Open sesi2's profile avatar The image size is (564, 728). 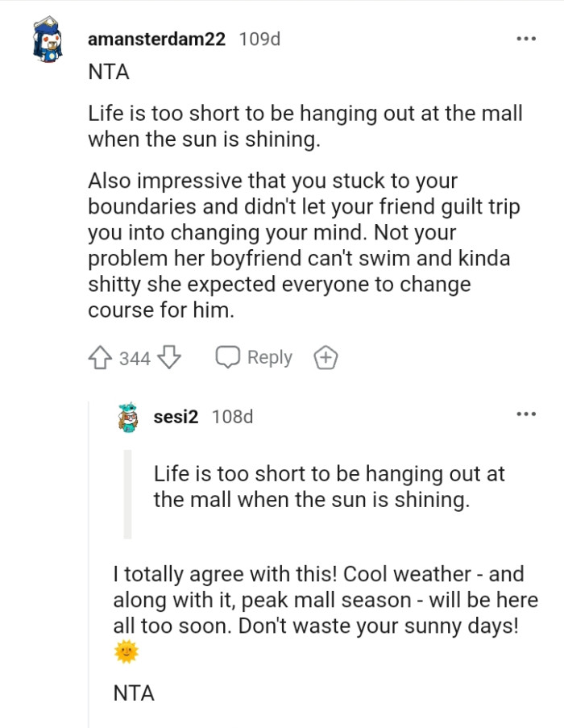[x=129, y=418]
